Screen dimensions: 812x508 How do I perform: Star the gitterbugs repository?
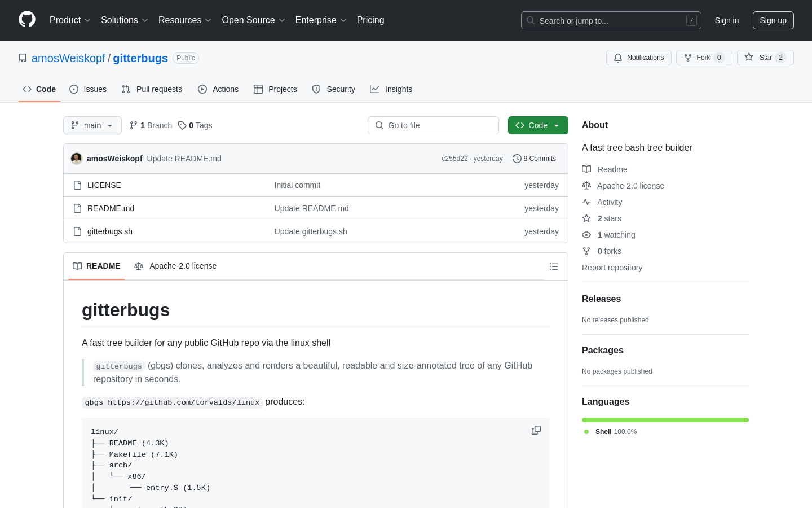pos(765,58)
